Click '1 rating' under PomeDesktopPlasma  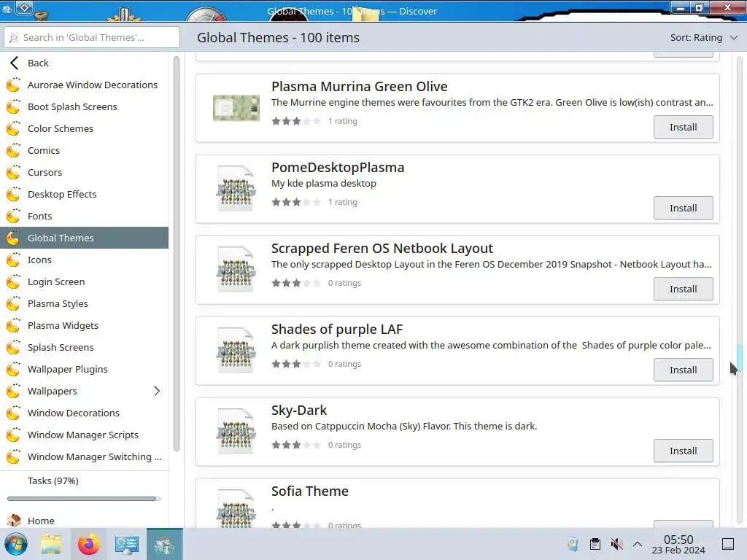point(343,202)
